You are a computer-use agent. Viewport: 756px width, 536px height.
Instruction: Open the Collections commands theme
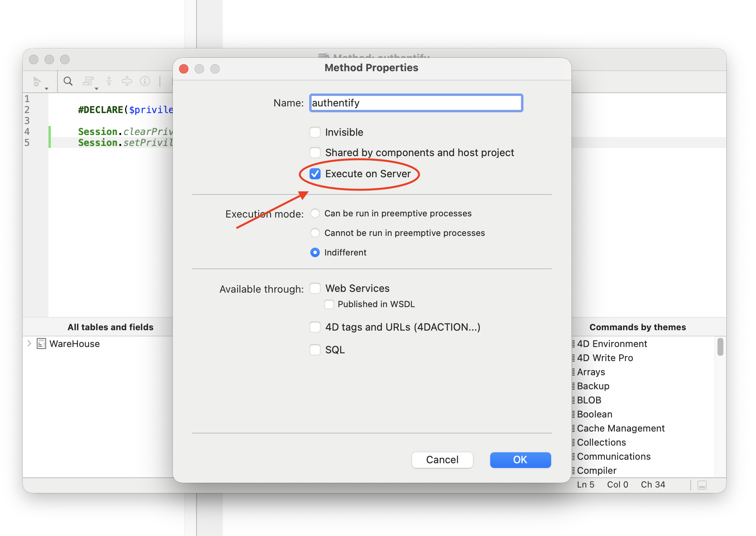tap(601, 442)
